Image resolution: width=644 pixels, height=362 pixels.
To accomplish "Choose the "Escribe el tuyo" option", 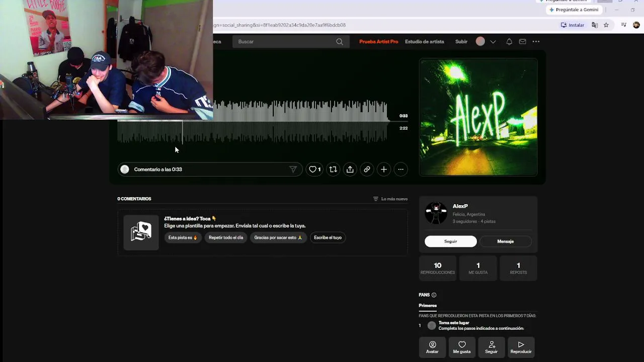I will coord(328,238).
